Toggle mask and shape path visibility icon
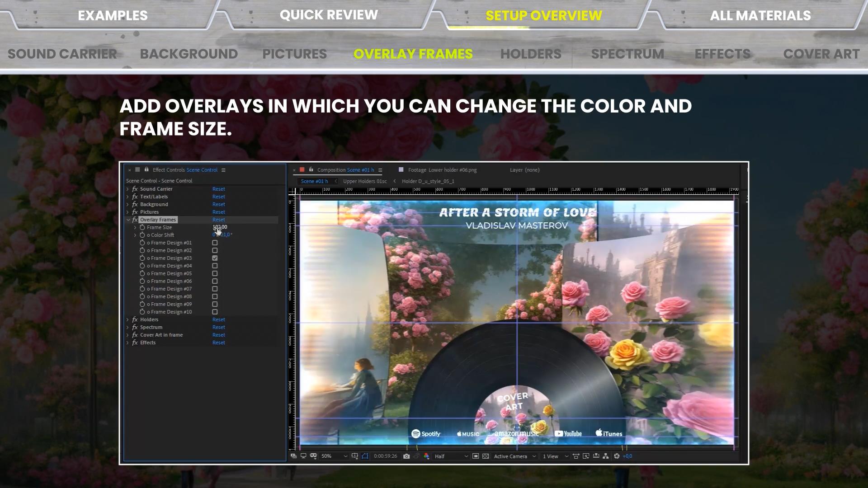 pos(365,456)
